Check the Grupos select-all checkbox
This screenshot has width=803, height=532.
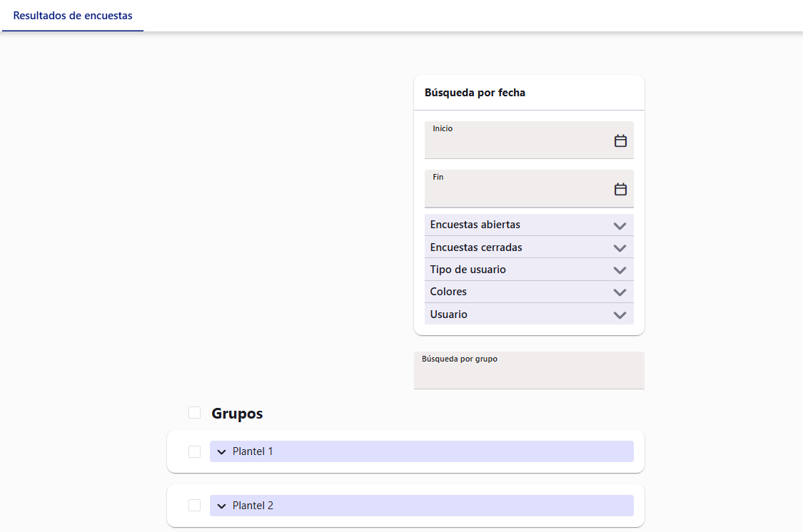pos(194,413)
